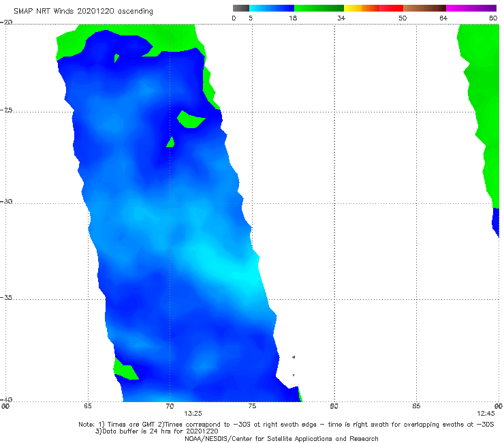Pick the yellow-orange colorbar segment after 34

click(x=361, y=8)
